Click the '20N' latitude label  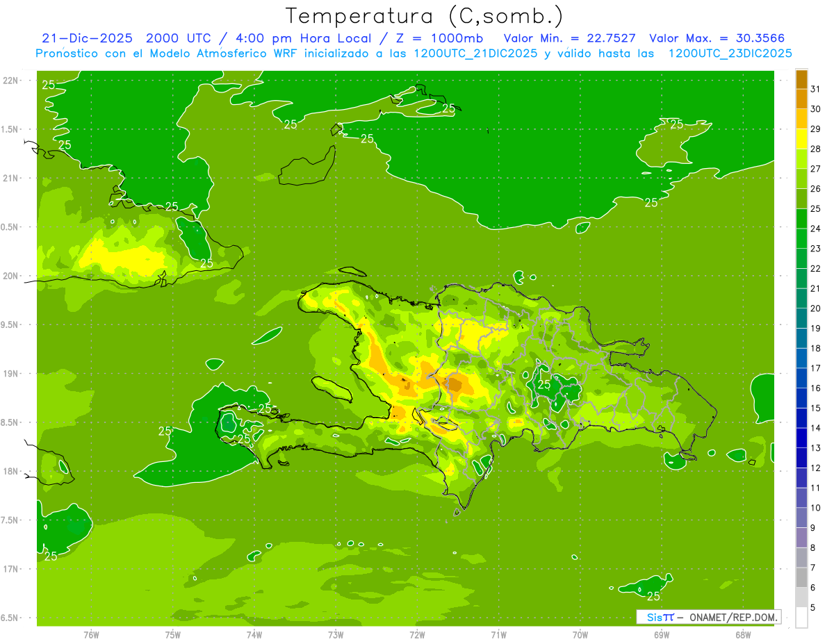(x=11, y=276)
